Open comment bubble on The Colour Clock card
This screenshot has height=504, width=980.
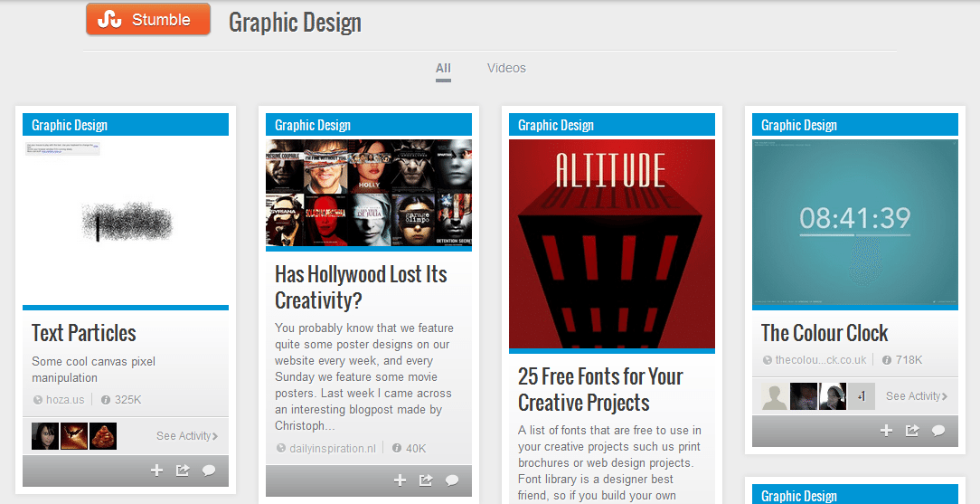(x=938, y=431)
